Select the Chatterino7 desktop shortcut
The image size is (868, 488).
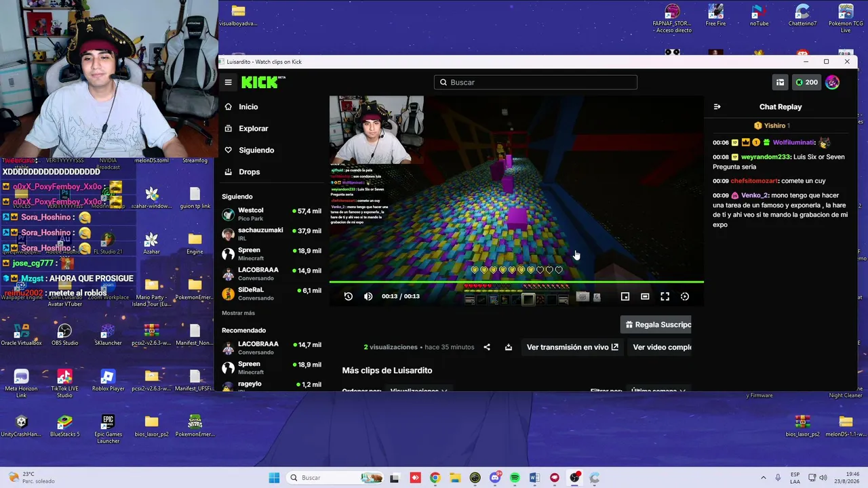tap(802, 16)
